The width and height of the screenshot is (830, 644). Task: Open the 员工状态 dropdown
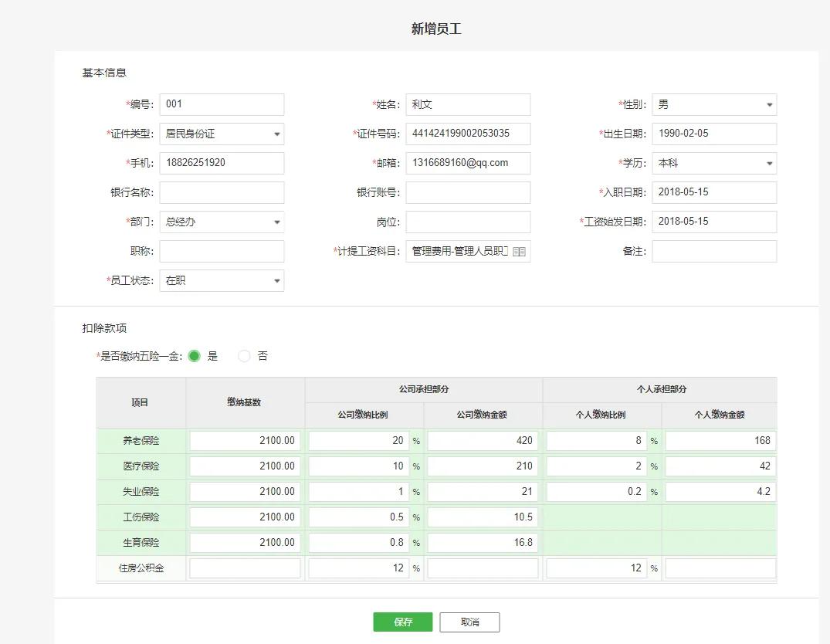276,280
